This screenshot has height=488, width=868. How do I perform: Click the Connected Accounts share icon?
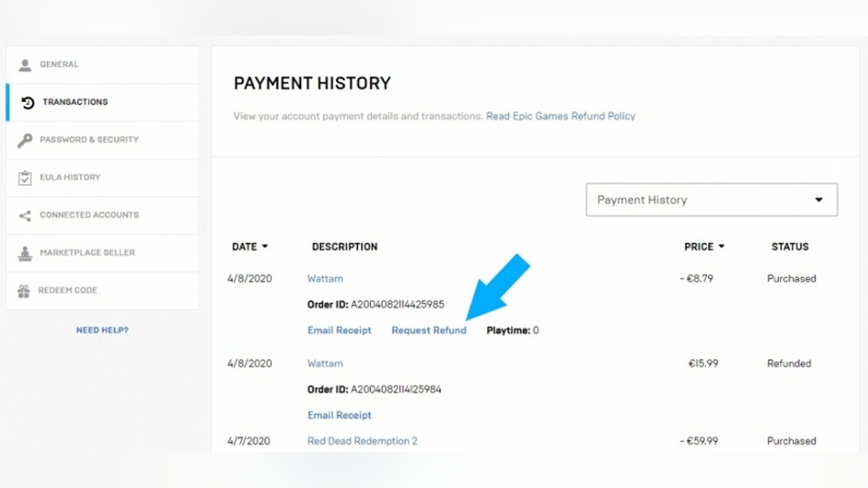click(25, 215)
